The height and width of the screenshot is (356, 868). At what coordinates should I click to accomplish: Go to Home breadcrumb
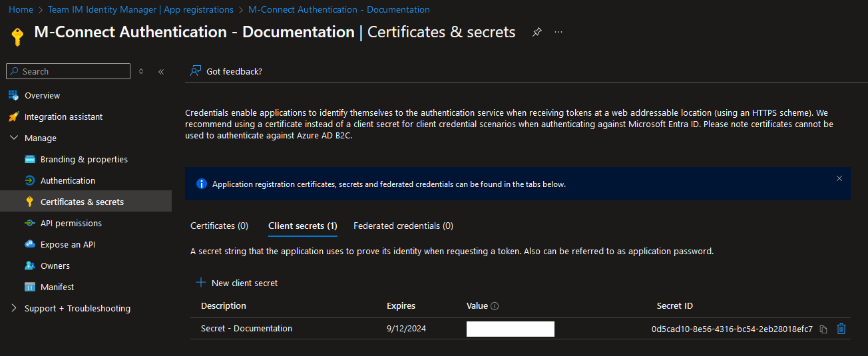click(21, 10)
